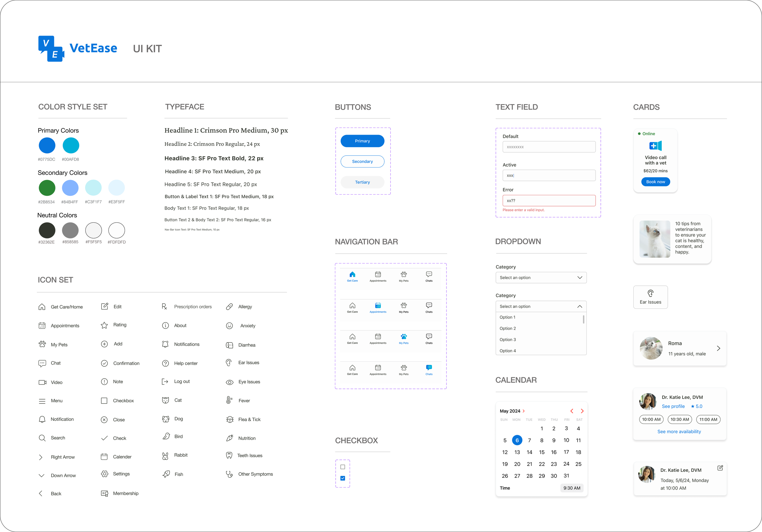
Task: Follow the See more availability link
Action: tap(679, 432)
